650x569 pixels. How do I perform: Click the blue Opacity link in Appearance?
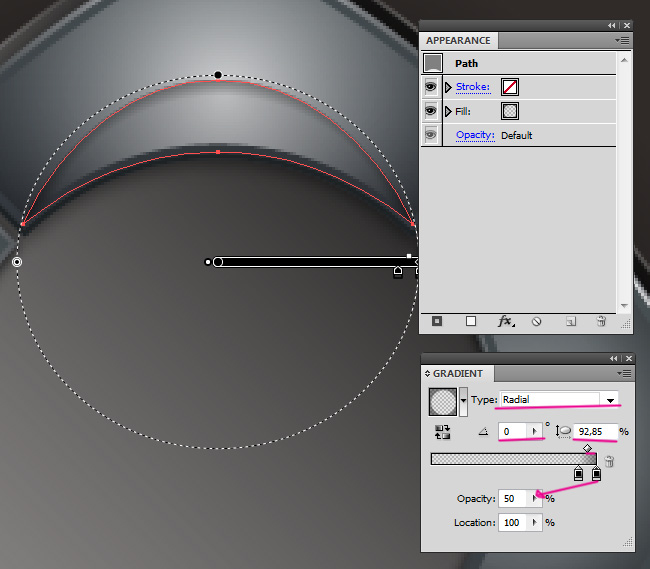coord(475,135)
